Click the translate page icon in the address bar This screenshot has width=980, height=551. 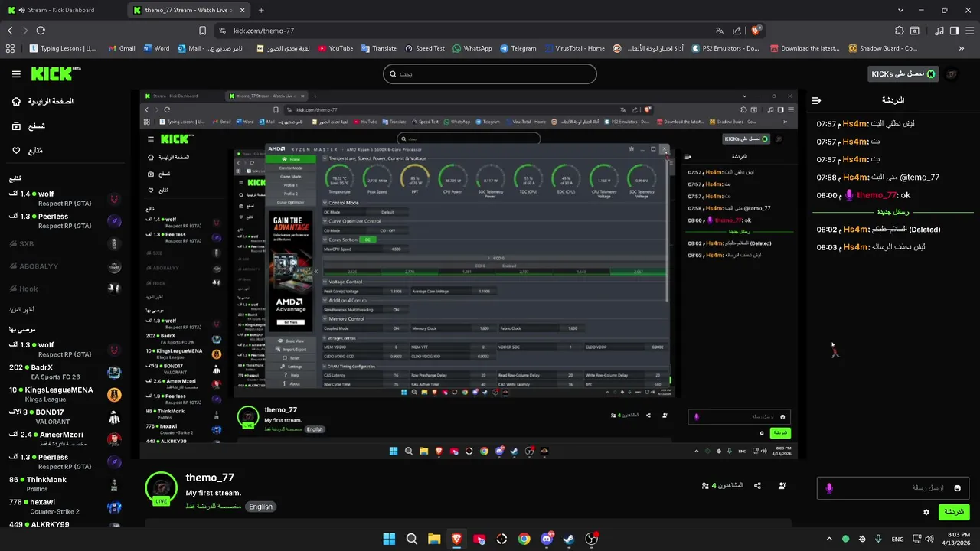click(x=719, y=31)
